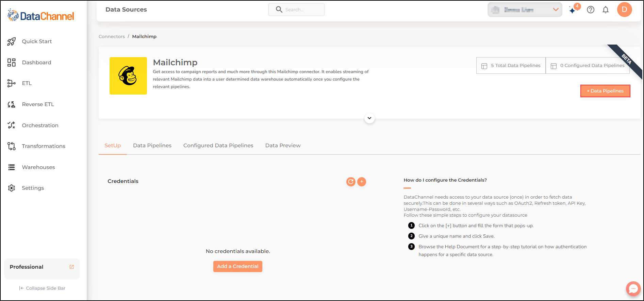Switch to the SetUp tab
The width and height of the screenshot is (644, 301).
[x=113, y=146]
